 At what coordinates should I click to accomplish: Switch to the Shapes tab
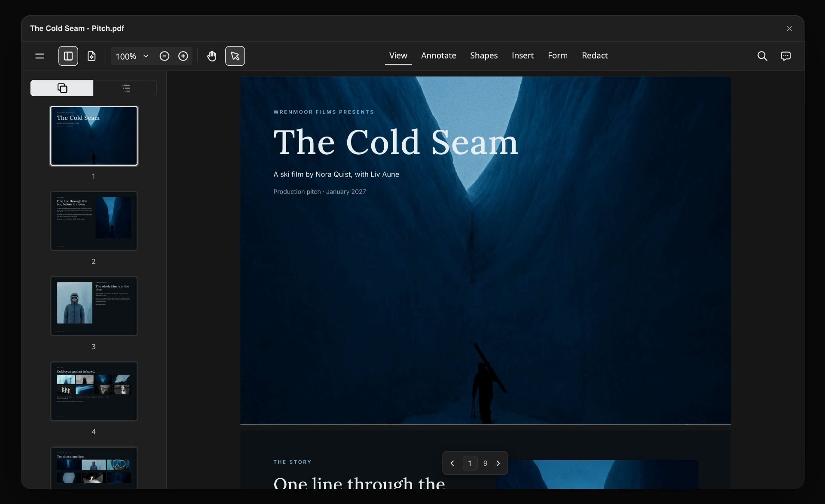point(484,55)
